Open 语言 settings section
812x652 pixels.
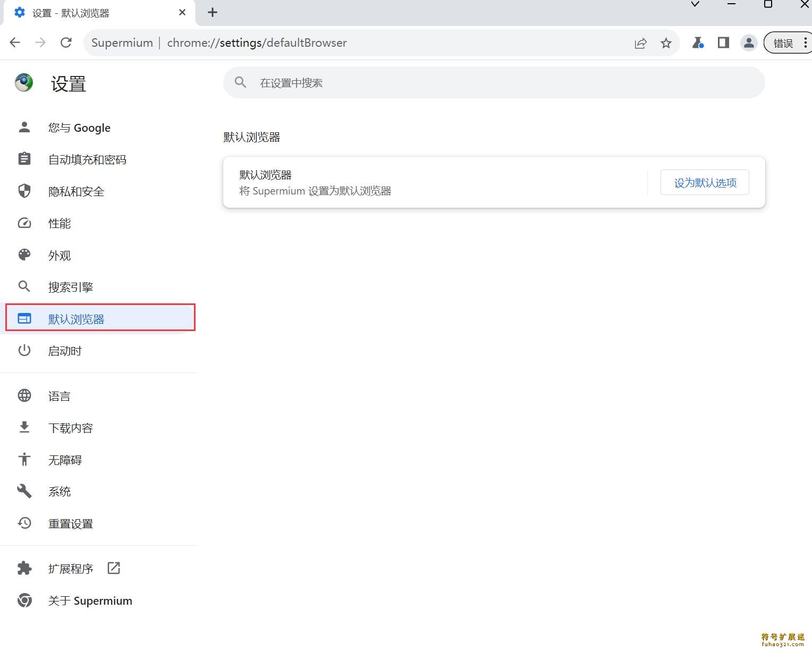pyautogui.click(x=98, y=396)
